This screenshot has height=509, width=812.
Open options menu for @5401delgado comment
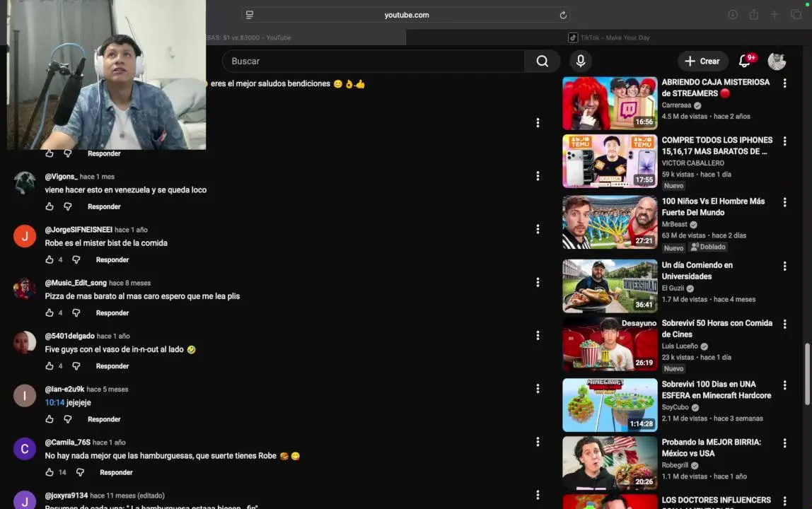538,336
